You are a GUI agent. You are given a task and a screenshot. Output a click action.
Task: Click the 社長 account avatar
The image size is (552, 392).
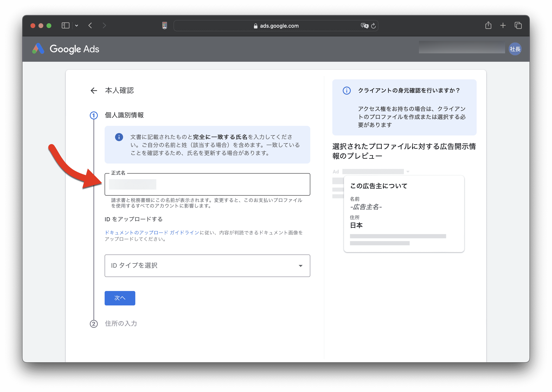(515, 49)
